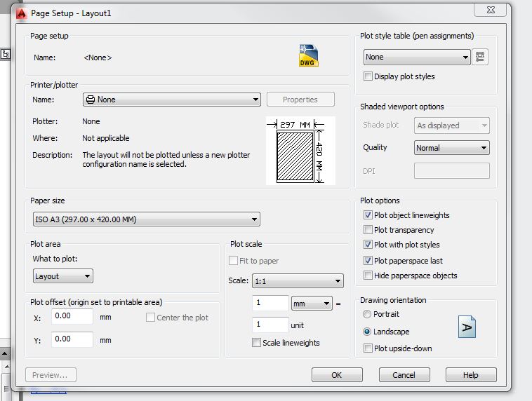Click the plot style table editor icon

point(481,57)
